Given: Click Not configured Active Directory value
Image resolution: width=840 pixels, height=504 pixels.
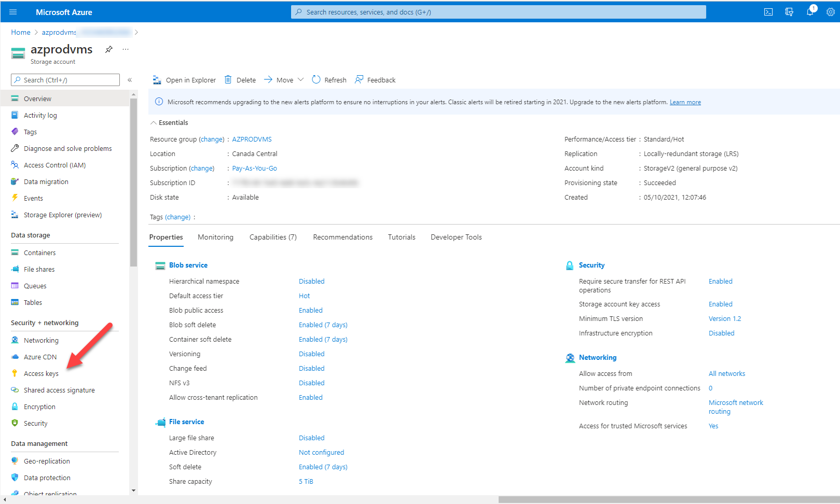Looking at the screenshot, I should pyautogui.click(x=321, y=453).
